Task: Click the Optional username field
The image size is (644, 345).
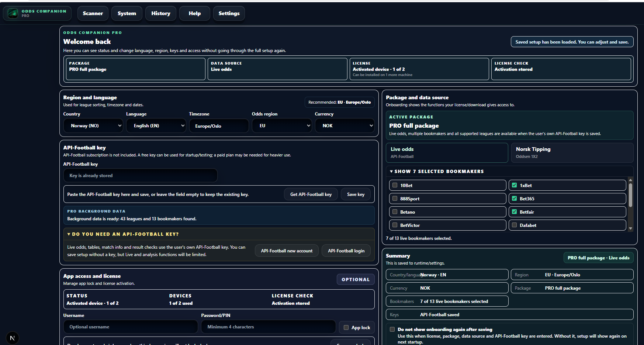Action: (131, 327)
